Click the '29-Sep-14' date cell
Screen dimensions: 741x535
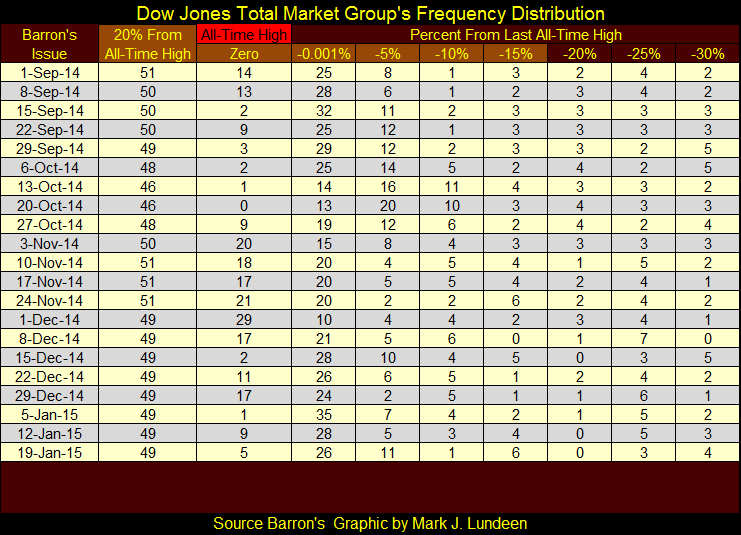coord(50,148)
